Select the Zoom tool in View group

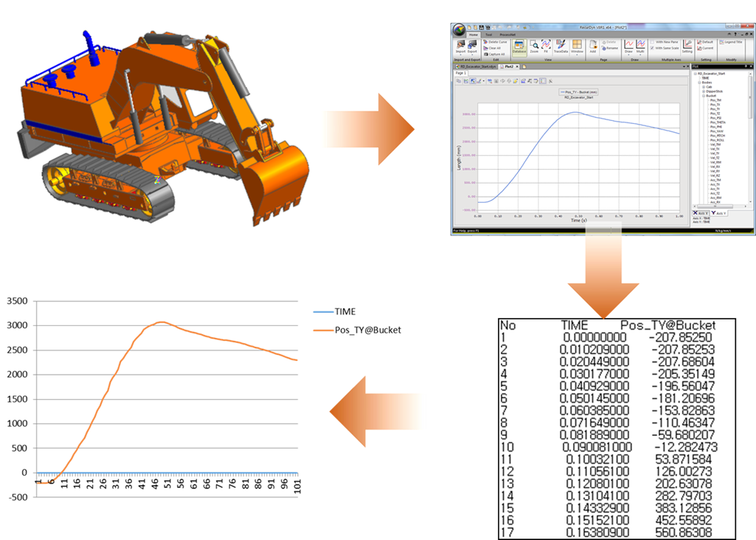(x=534, y=46)
